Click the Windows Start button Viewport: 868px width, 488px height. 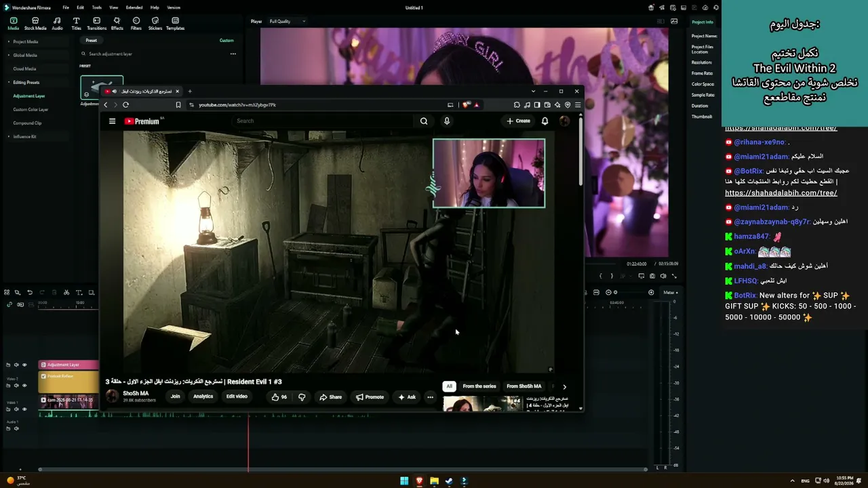point(404,481)
